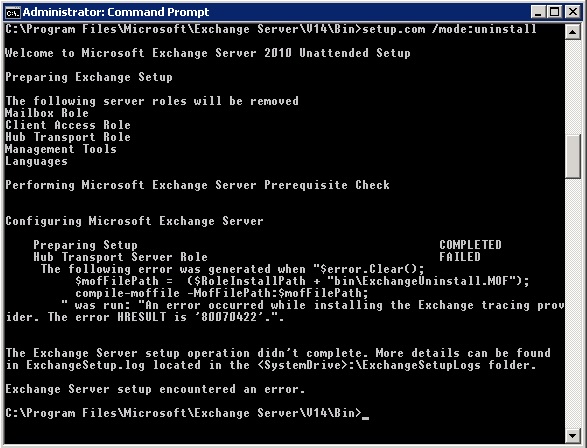Viewport: 587px width, 448px height.
Task: Click the Languages line
Action: point(37,161)
